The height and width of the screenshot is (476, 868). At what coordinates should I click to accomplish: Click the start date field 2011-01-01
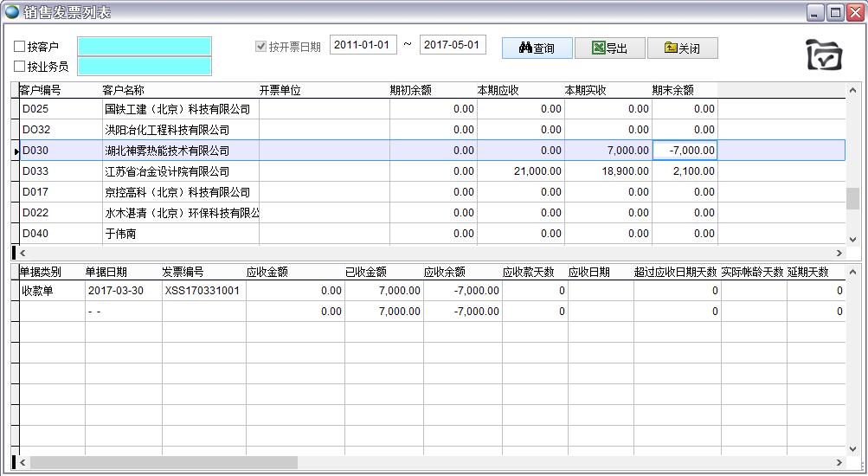(x=363, y=45)
